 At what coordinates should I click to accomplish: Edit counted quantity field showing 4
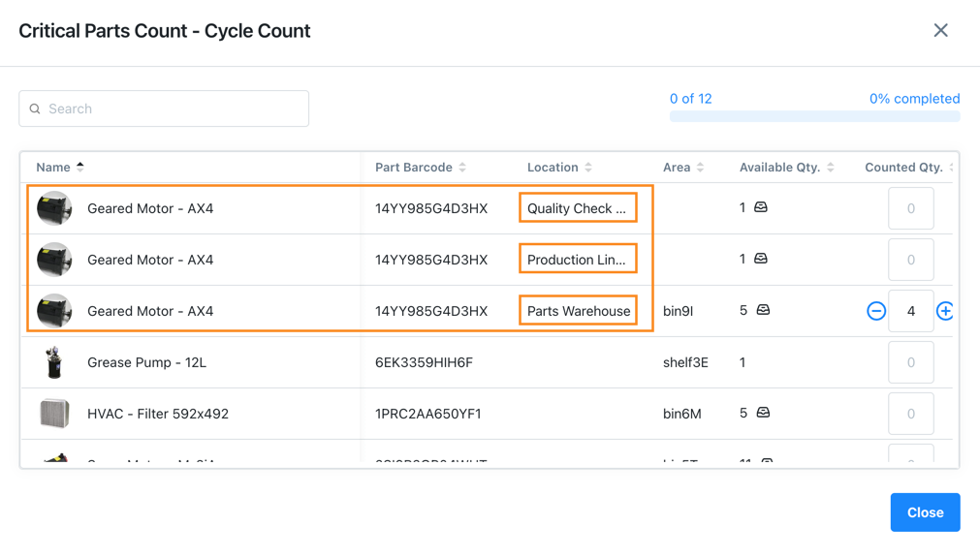pos(910,311)
